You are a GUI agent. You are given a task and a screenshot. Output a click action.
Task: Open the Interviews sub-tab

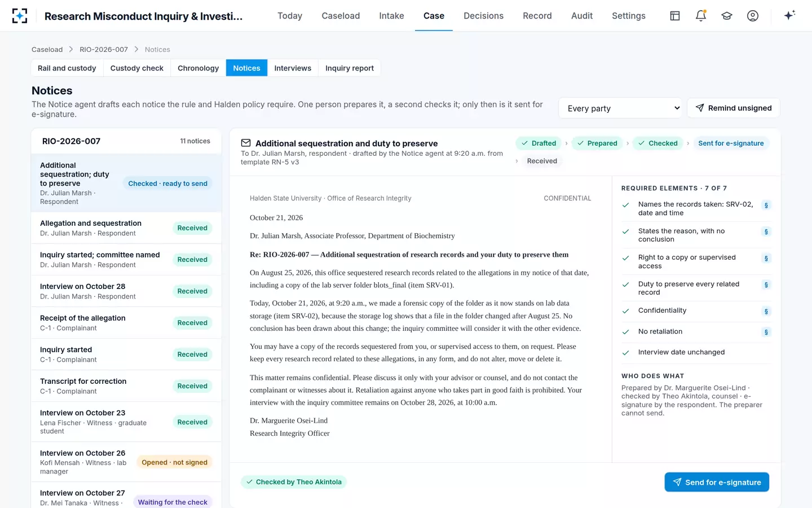293,68
